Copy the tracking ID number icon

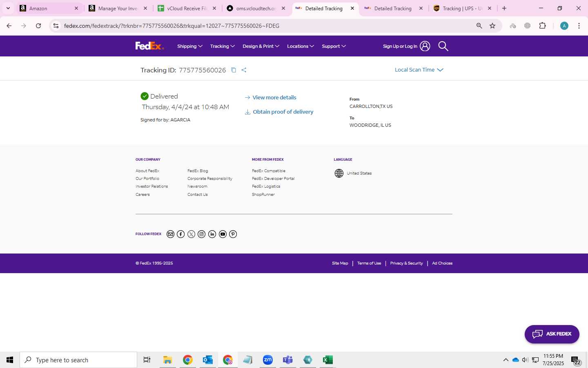pyautogui.click(x=234, y=70)
